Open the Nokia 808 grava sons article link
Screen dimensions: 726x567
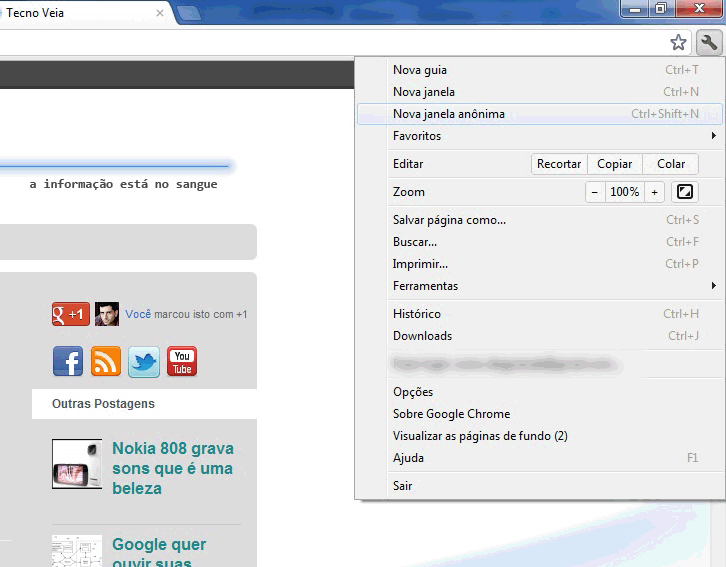click(x=173, y=468)
